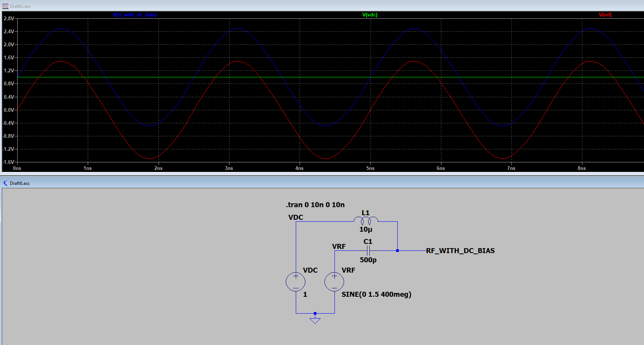
Task: Click the VDC name beside the DC source
Action: click(x=310, y=270)
